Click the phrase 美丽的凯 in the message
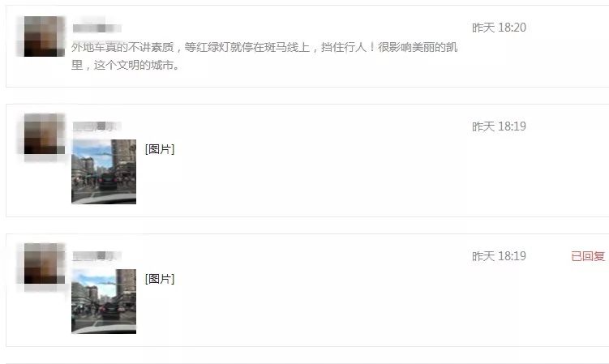The image size is (609, 364). coord(435,47)
